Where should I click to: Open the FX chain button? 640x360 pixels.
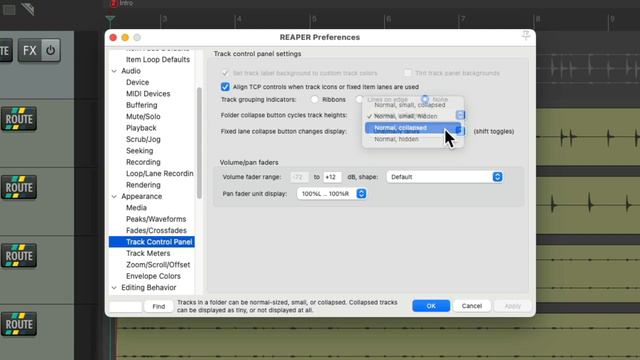coord(29,51)
